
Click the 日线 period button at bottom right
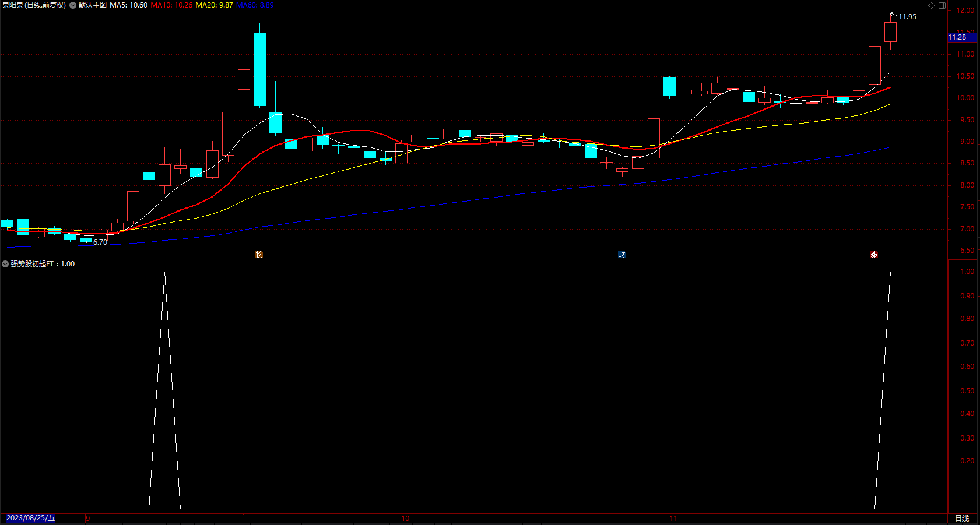[962, 518]
